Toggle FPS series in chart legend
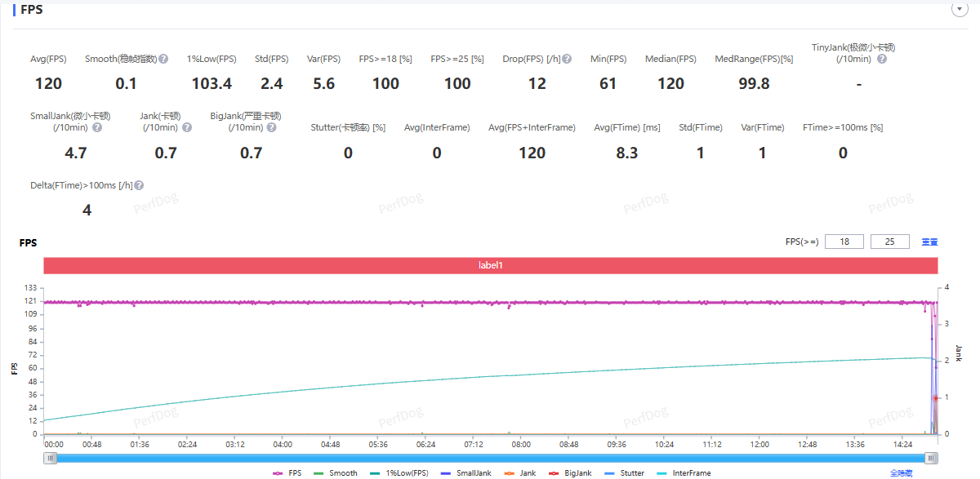The image size is (980, 479). click(x=287, y=473)
